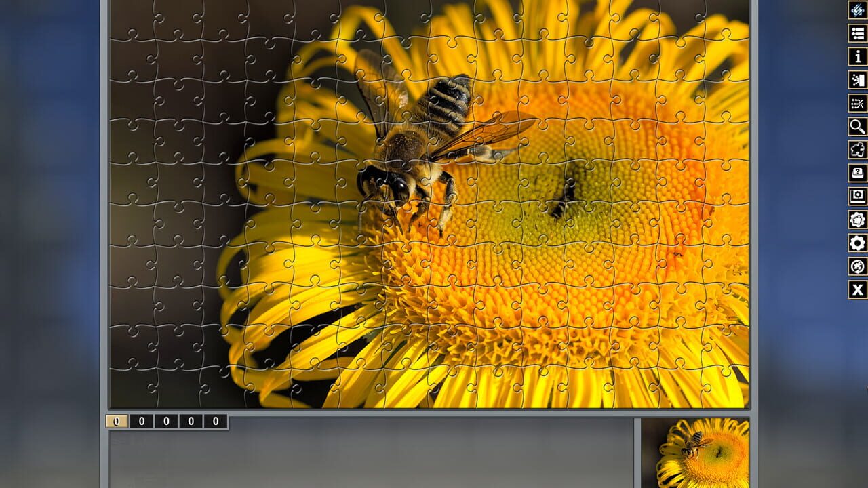Toggle the framed picture preview icon

click(x=858, y=196)
